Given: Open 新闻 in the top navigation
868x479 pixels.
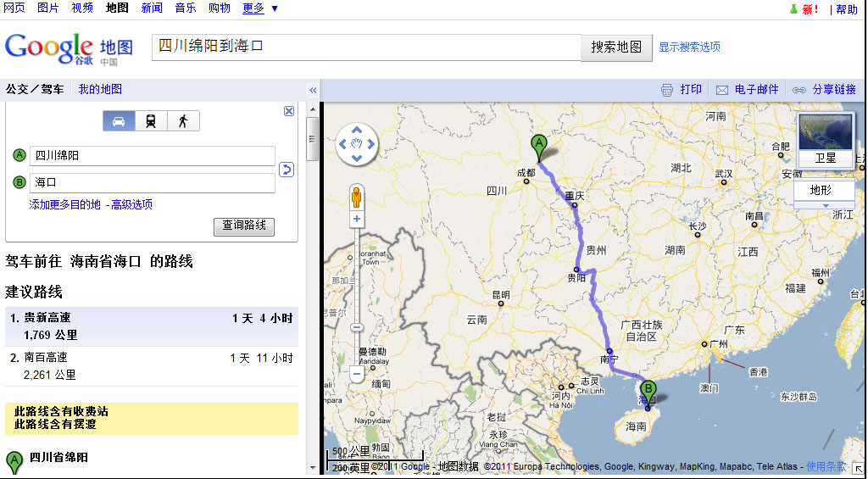Looking at the screenshot, I should point(152,8).
